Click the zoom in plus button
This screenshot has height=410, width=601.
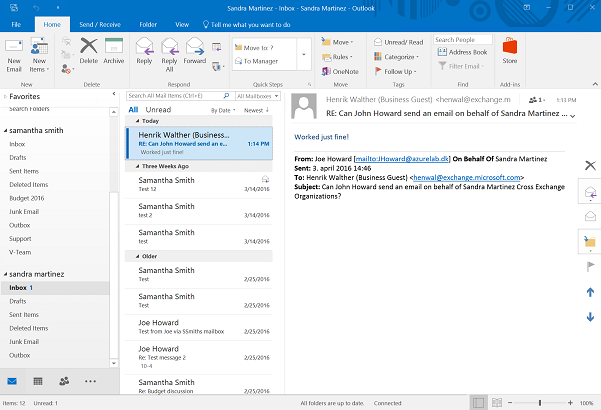point(570,403)
